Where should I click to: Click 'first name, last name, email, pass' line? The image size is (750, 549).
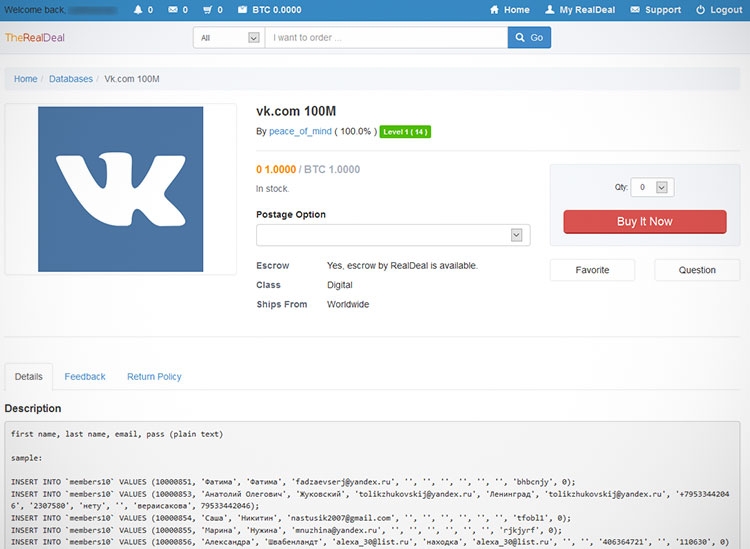[x=117, y=434]
